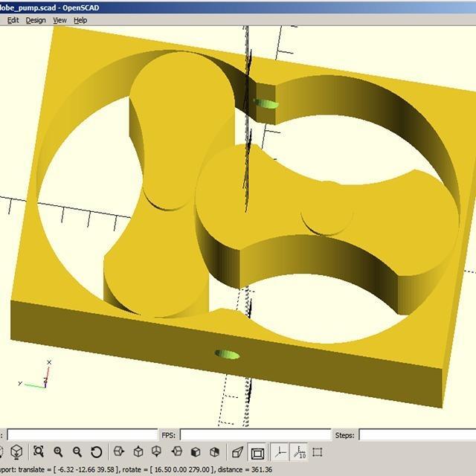Switch to Back view cube icon
476x476 pixels.
[214, 452]
